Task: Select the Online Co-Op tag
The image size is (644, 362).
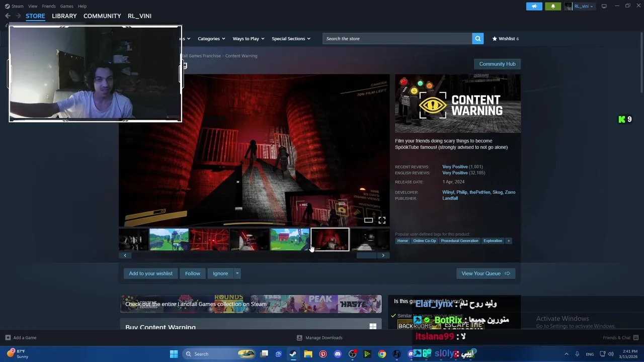Action: tap(425, 241)
